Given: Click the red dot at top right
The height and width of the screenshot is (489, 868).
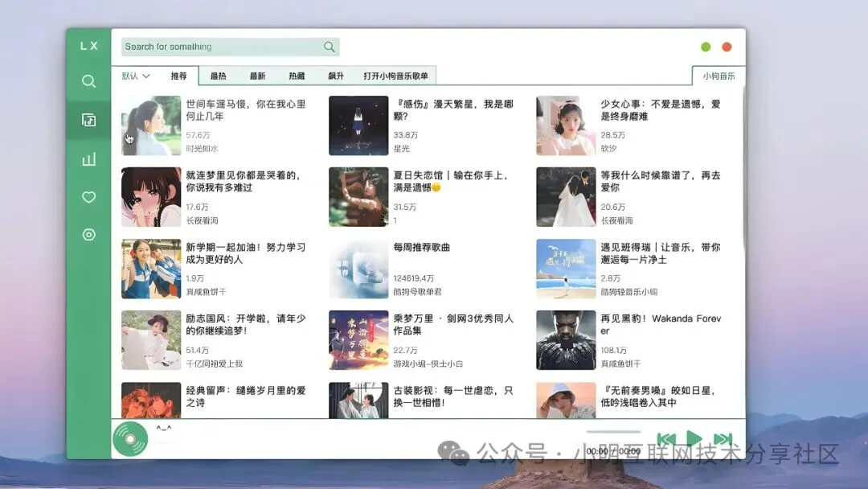Looking at the screenshot, I should click(727, 47).
